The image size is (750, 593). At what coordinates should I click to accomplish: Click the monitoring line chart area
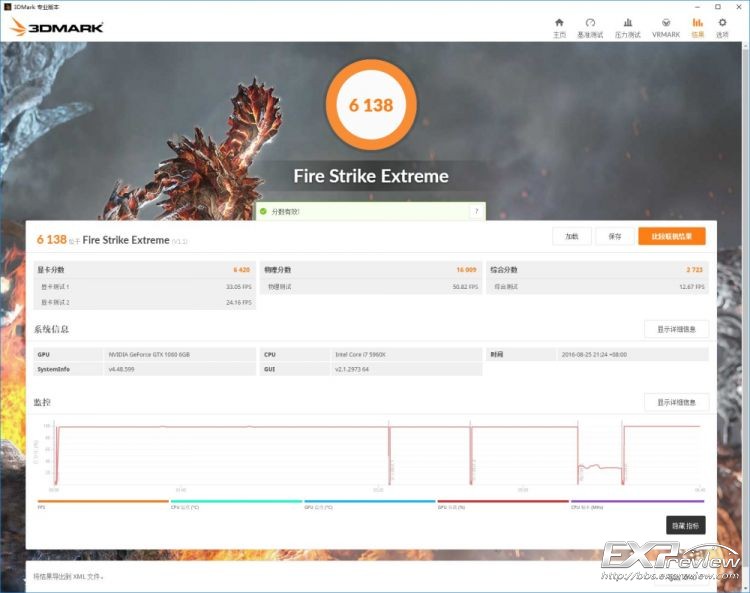[378, 454]
